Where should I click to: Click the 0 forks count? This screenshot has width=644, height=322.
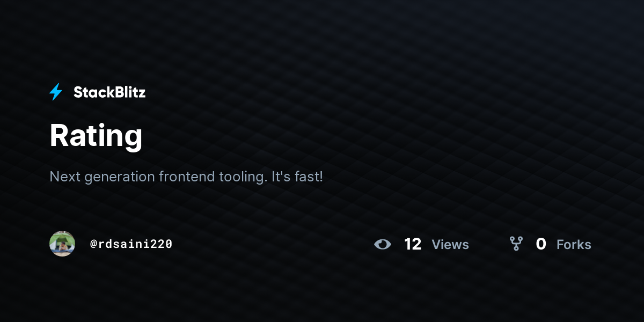(x=541, y=244)
